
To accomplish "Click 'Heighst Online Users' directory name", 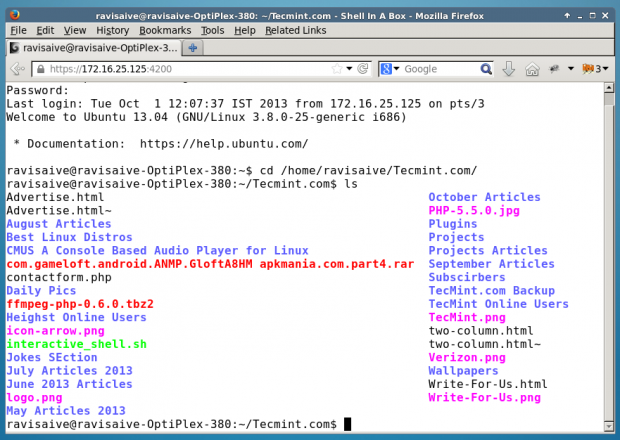I will (76, 317).
